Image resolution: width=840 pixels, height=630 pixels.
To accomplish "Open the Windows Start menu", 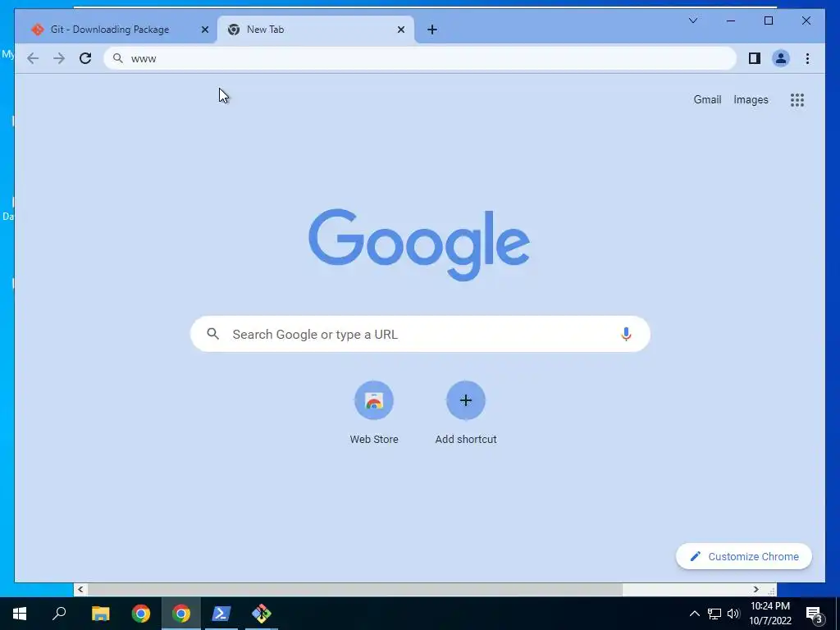I will (20, 614).
